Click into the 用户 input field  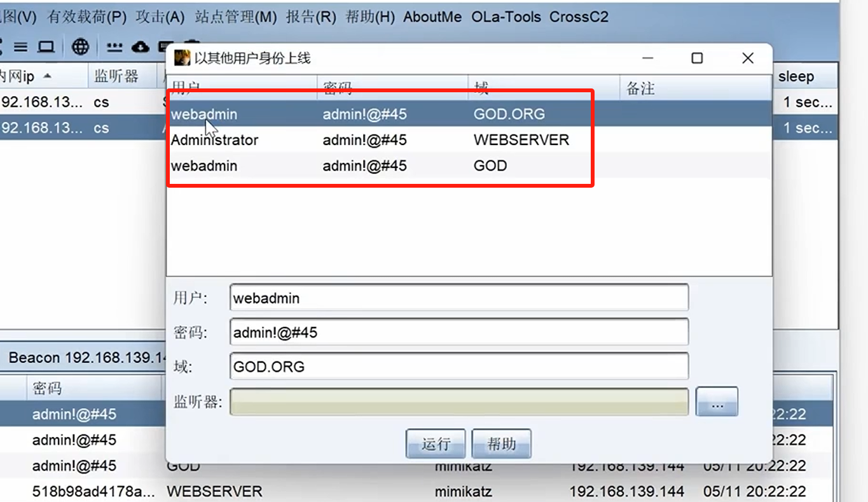tap(459, 298)
